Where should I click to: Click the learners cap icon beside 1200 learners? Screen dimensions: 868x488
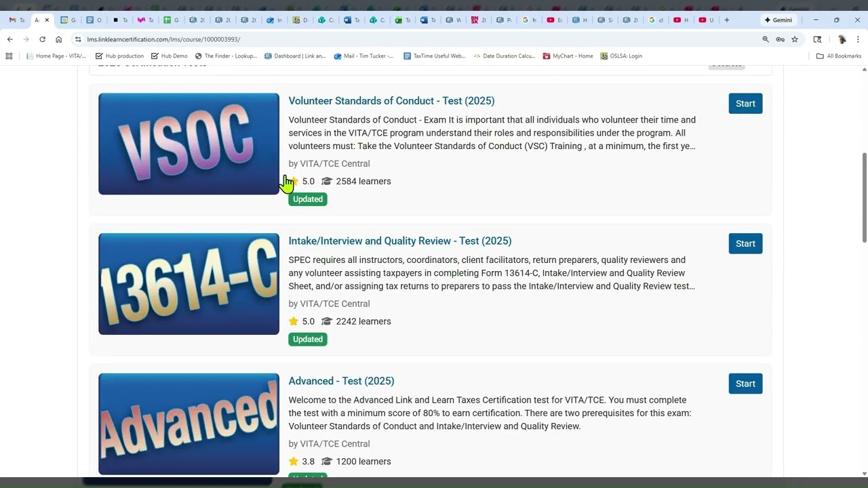327,462
